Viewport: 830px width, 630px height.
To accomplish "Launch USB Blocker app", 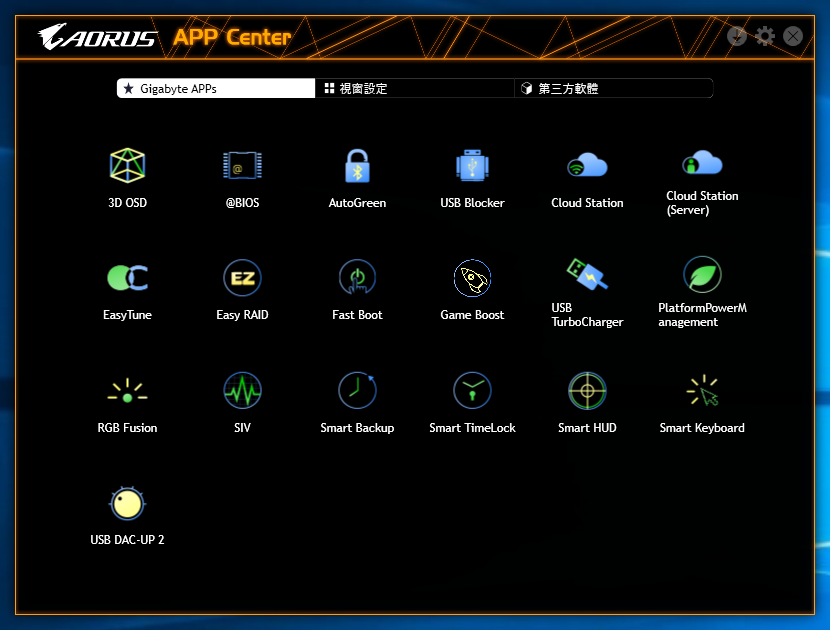I will (x=472, y=166).
